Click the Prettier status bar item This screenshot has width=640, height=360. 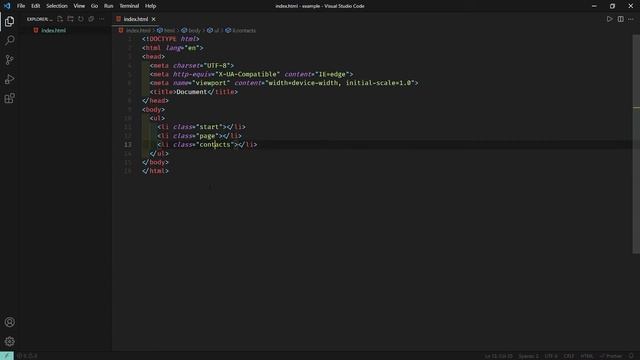click(611, 356)
